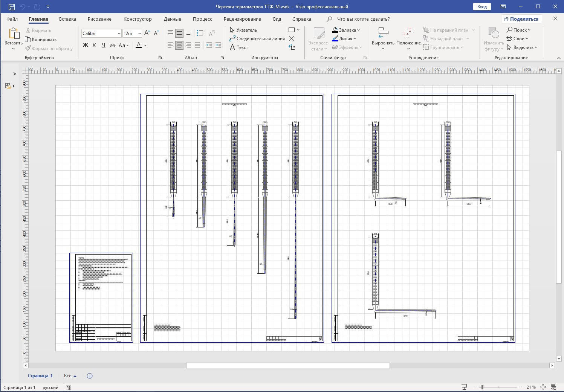564x392 pixels.
Task: Click the Increase font size icon
Action: point(147,33)
